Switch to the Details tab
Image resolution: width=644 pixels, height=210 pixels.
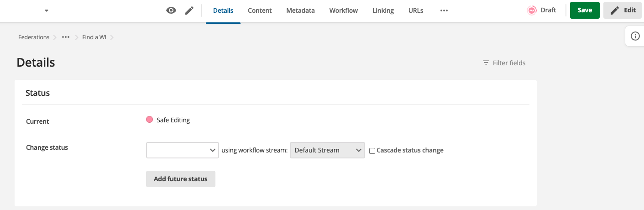pos(223,10)
